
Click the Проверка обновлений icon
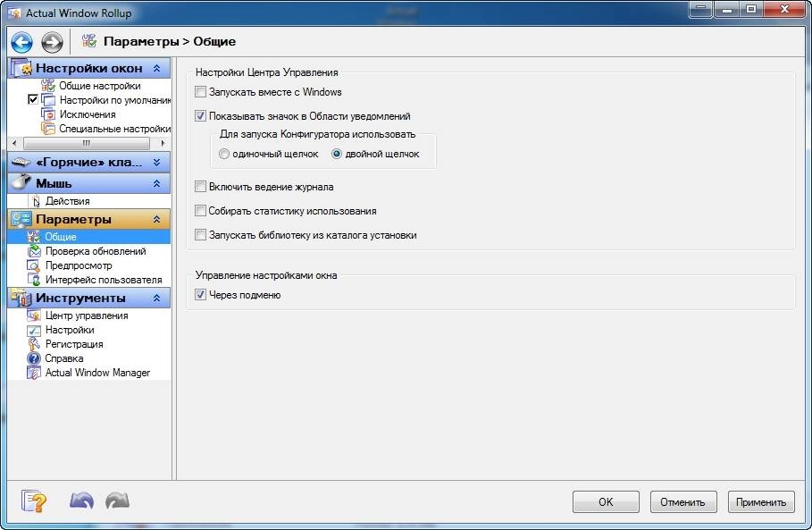[x=34, y=251]
